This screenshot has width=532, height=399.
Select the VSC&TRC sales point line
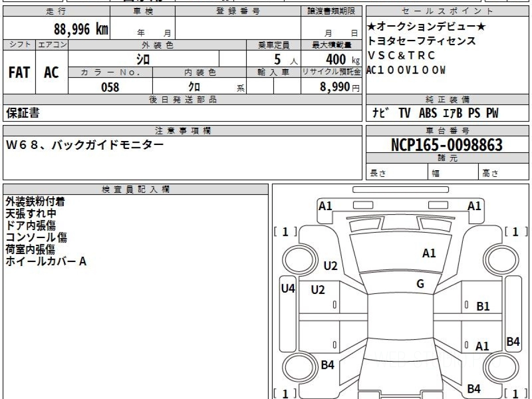click(x=402, y=55)
